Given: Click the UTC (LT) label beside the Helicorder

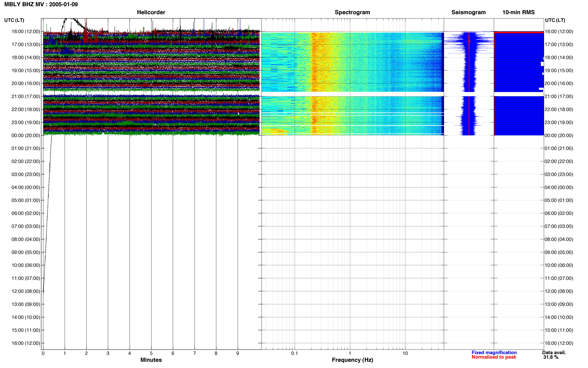Looking at the screenshot, I should click(14, 20).
